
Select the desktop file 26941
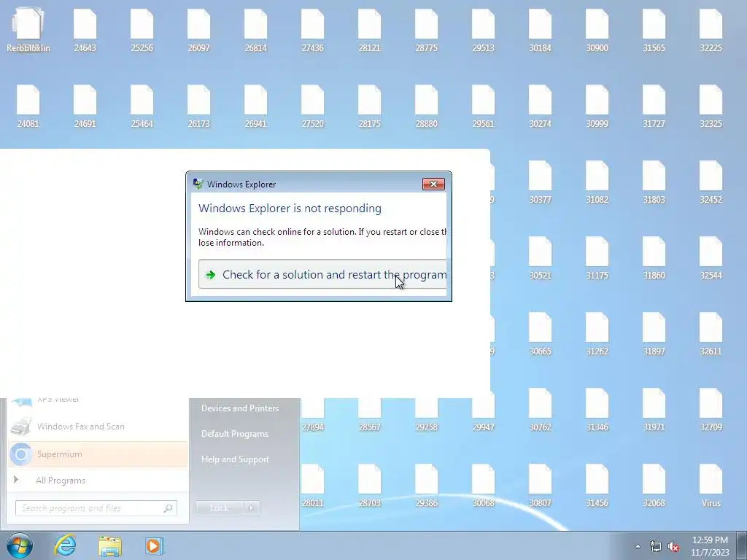(256, 106)
